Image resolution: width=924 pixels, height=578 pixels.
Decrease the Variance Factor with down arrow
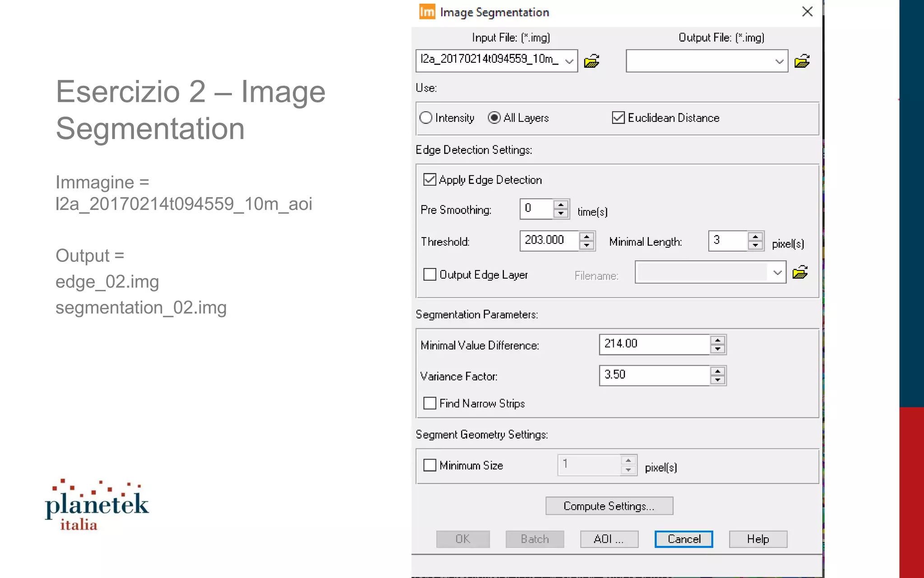(x=717, y=380)
